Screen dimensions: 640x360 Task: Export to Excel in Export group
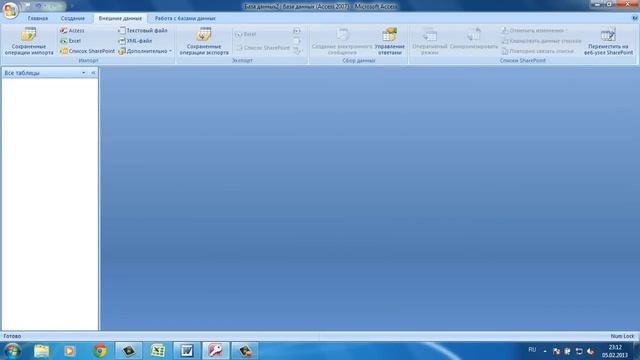tap(246, 34)
